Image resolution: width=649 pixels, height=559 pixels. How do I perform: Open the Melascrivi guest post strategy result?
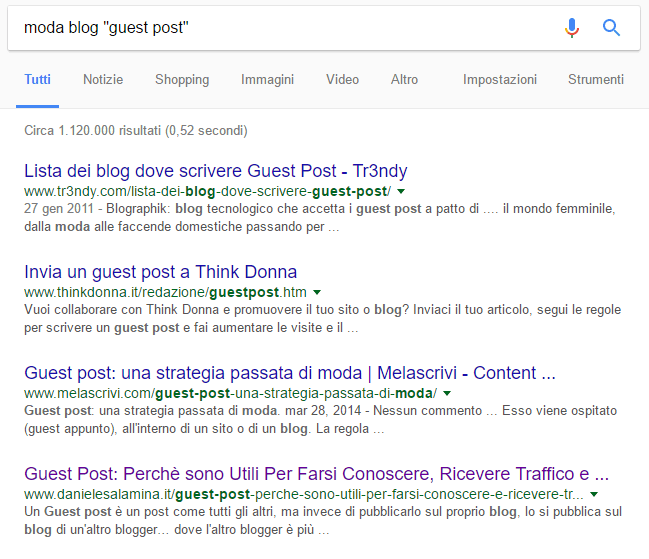289,373
